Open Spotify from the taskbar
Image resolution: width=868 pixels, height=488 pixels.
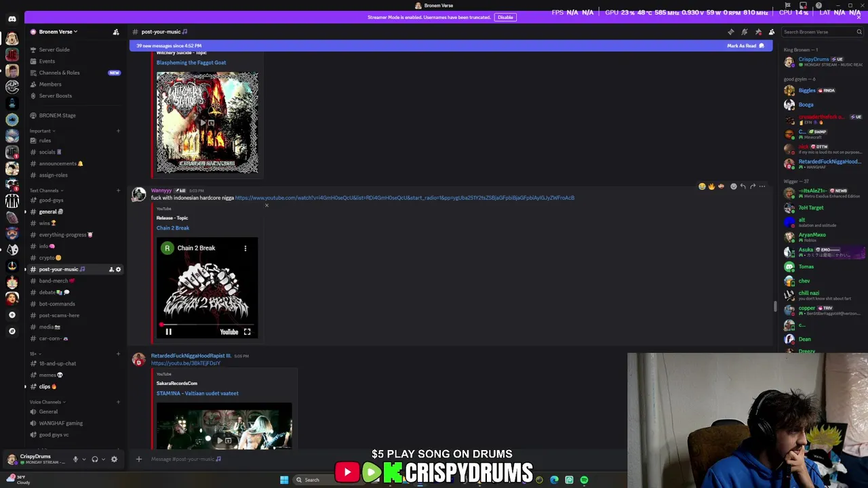tap(584, 480)
